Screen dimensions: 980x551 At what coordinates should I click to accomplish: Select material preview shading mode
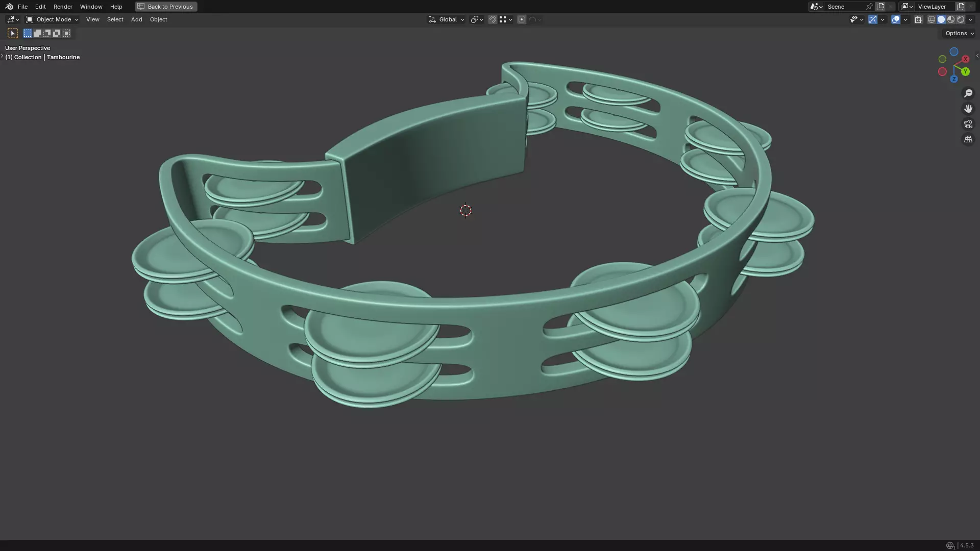[951, 19]
